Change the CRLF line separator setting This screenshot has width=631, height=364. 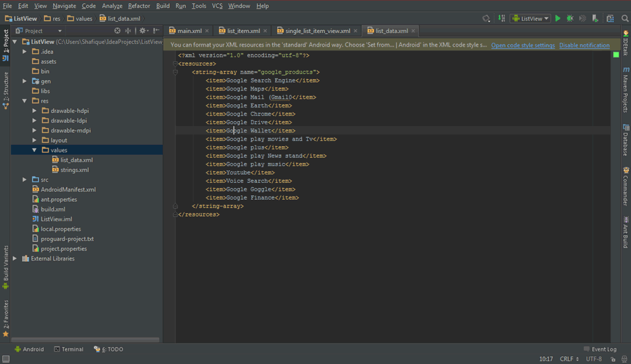569,359
